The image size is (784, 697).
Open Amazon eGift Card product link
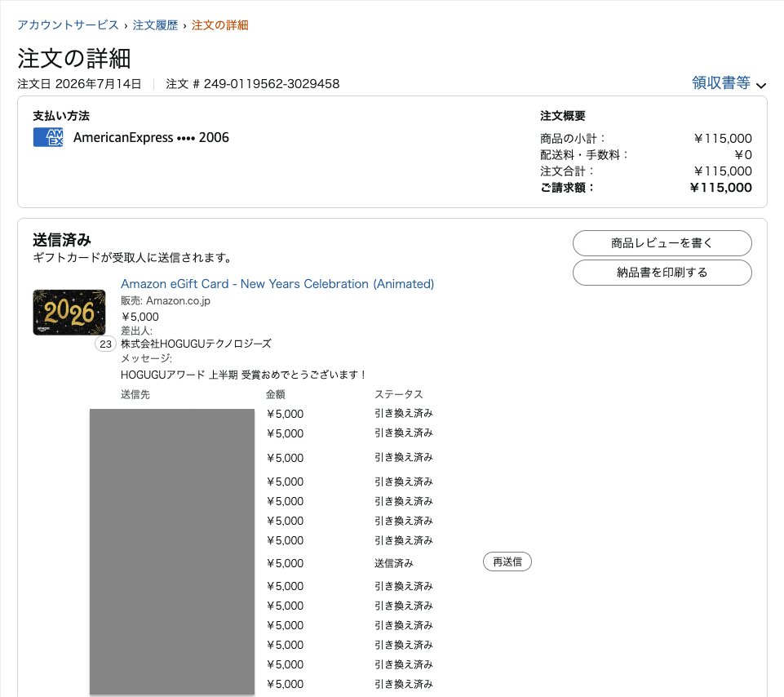[277, 284]
